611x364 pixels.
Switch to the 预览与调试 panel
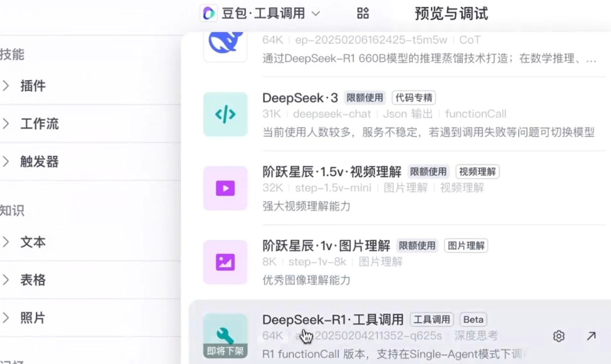click(451, 13)
